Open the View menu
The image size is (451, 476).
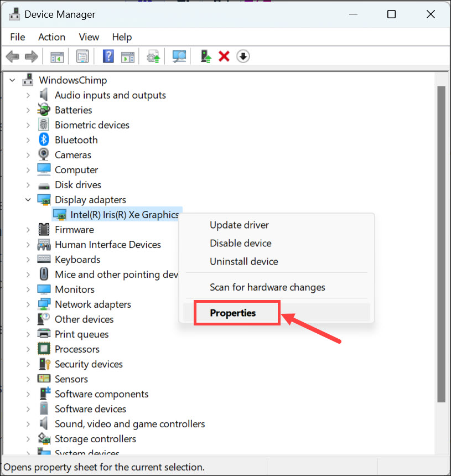click(x=89, y=37)
